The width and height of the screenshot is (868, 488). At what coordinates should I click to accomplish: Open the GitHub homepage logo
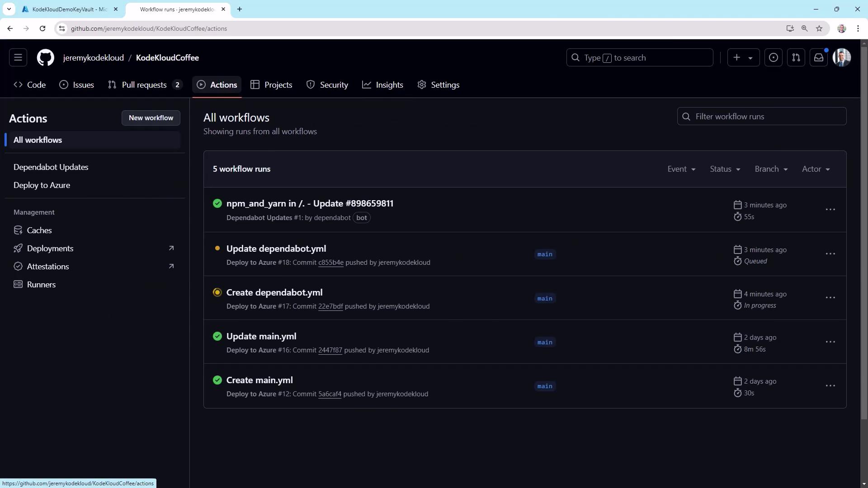[x=45, y=58]
